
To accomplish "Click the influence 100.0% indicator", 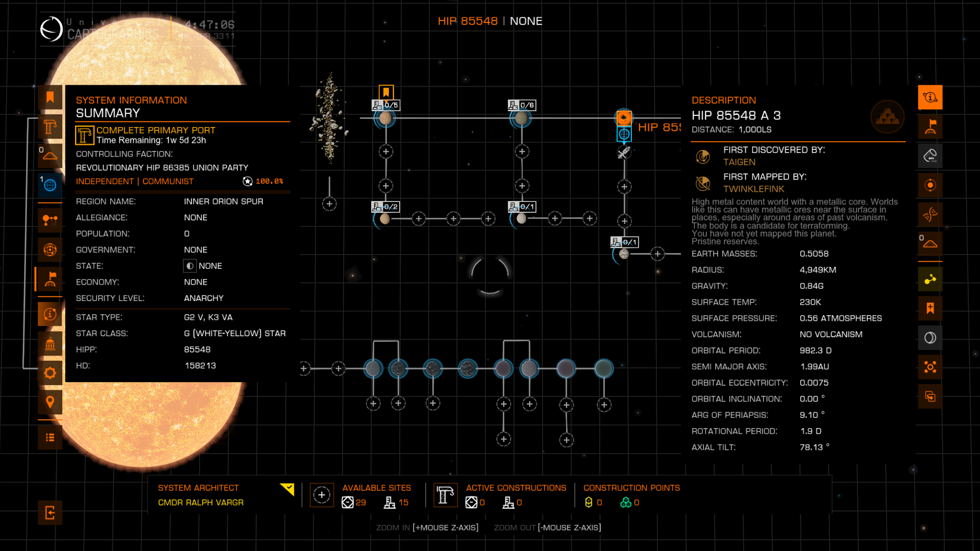I will pos(263,181).
